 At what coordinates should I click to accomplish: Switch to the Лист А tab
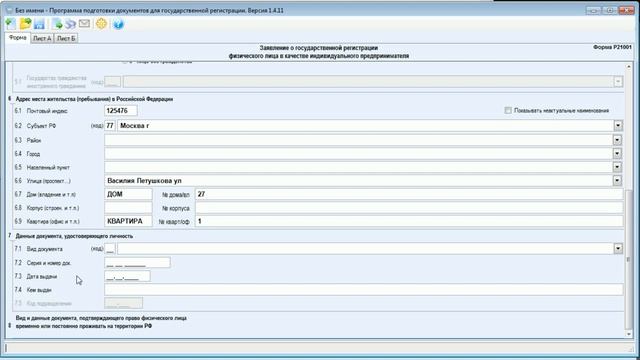(x=42, y=38)
